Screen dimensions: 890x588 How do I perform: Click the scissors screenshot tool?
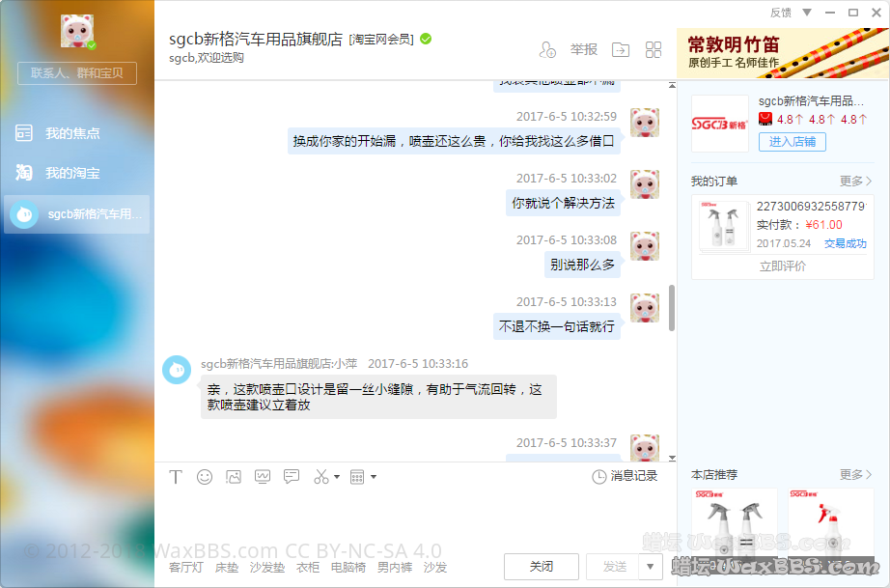(x=321, y=477)
